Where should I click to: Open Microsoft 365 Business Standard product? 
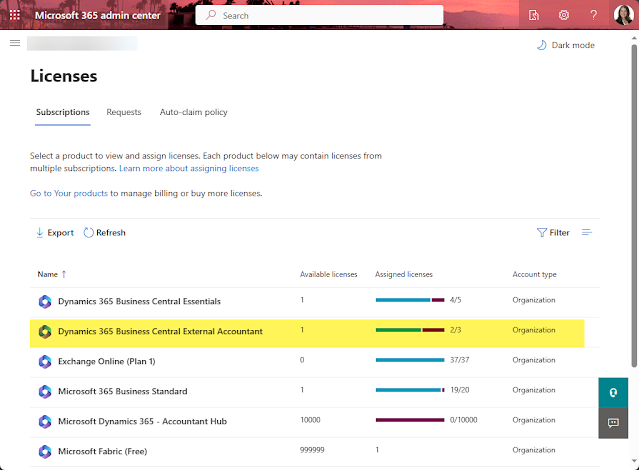click(x=123, y=391)
